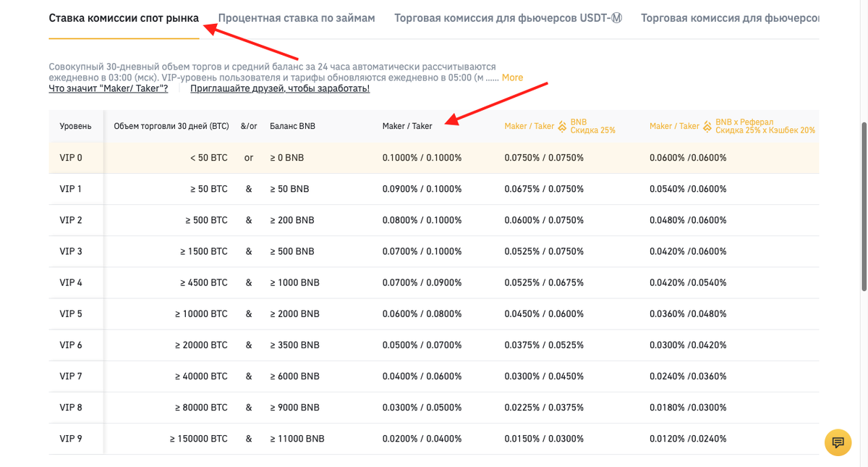Click the '≥ 500 BNB' balance cell
Viewport: 868px width, 467px height.
click(x=292, y=251)
